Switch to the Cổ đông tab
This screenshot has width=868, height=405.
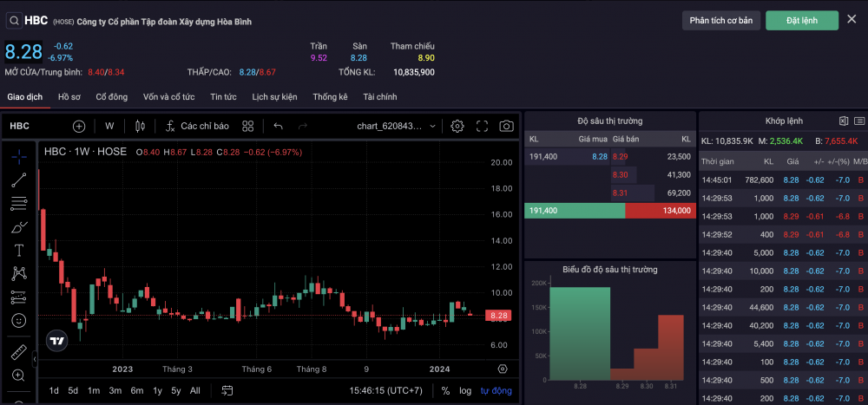click(112, 97)
